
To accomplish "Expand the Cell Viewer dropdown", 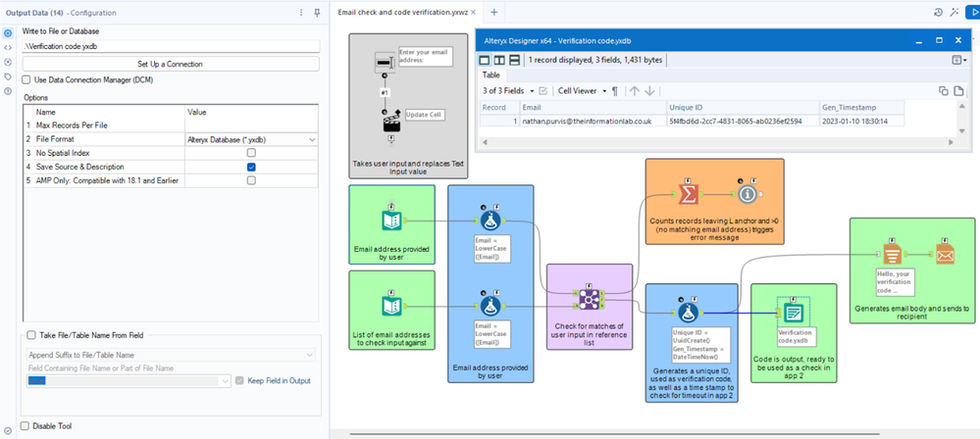I will pos(583,91).
